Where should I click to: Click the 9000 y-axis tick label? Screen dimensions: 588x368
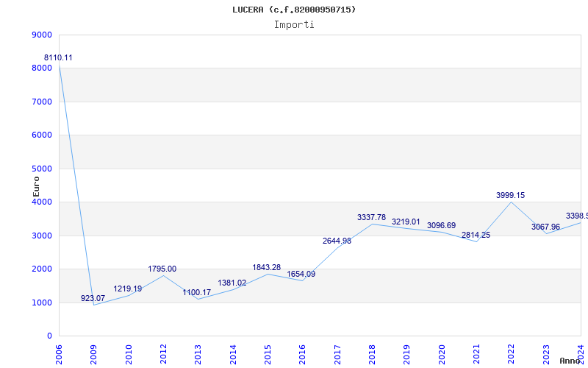click(42, 35)
